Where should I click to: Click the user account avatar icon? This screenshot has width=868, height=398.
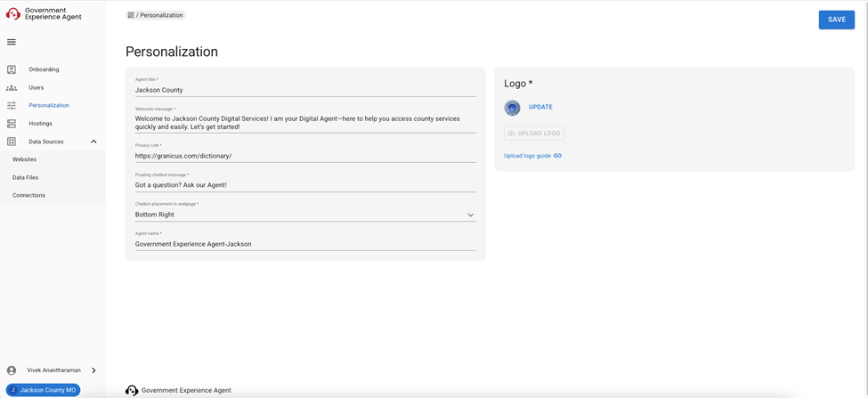[x=12, y=370]
